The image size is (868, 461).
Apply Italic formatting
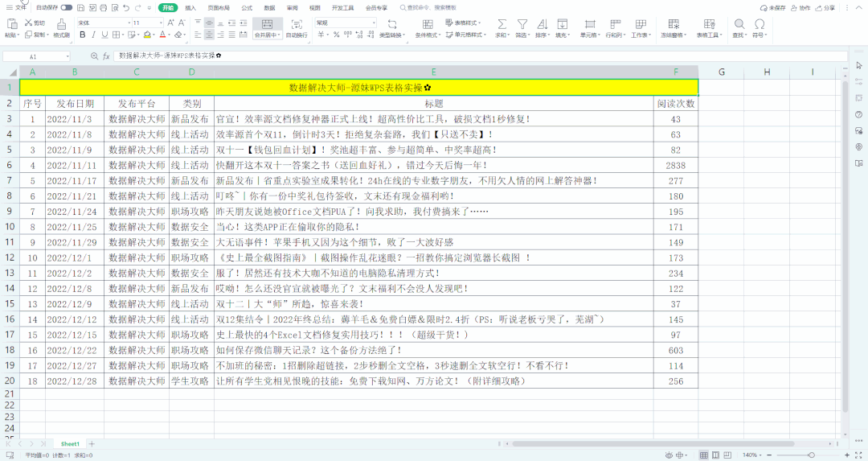[93, 35]
